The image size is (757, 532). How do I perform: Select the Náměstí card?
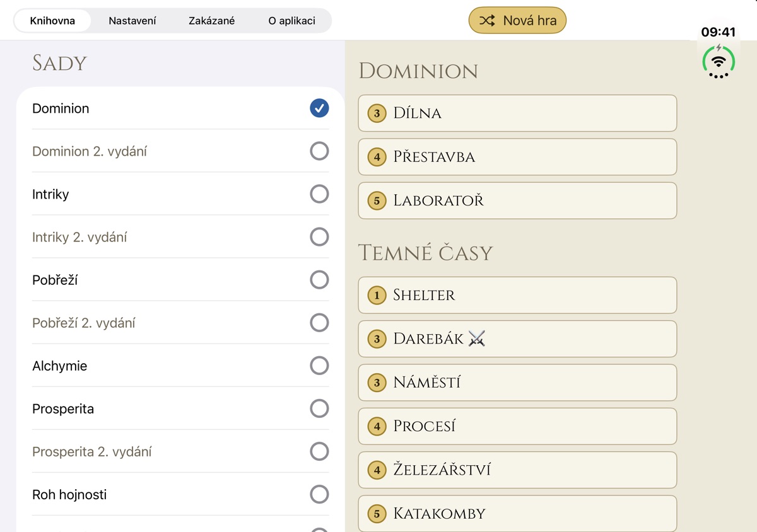click(x=517, y=383)
